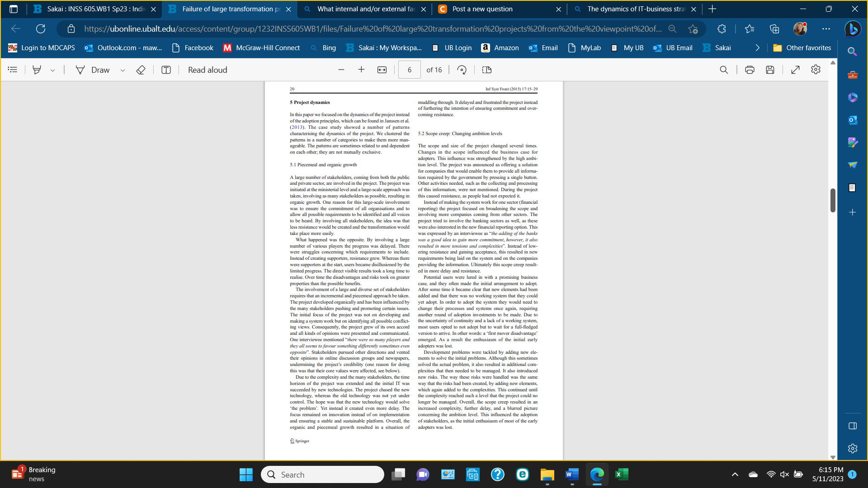
Task: Click Read aloud button
Action: coord(208,70)
